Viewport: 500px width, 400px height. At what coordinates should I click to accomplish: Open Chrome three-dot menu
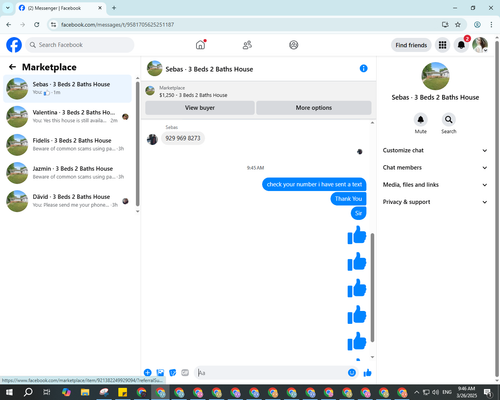[491, 24]
